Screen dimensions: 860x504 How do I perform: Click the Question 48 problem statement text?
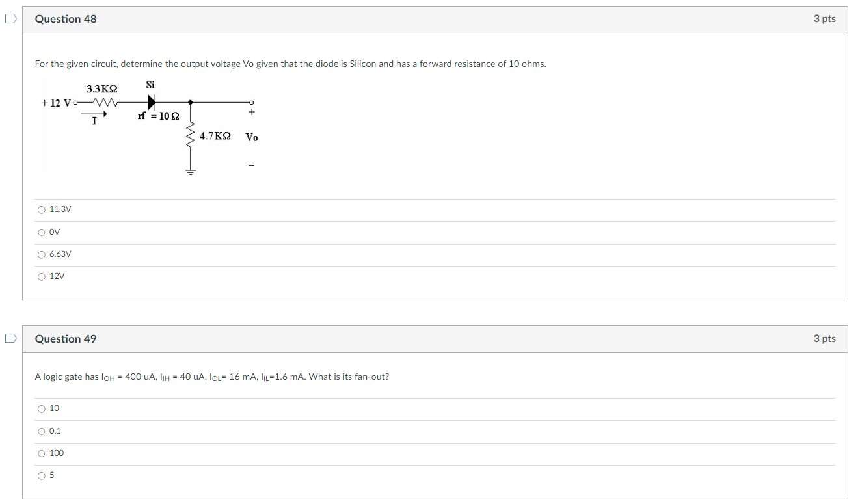point(290,64)
